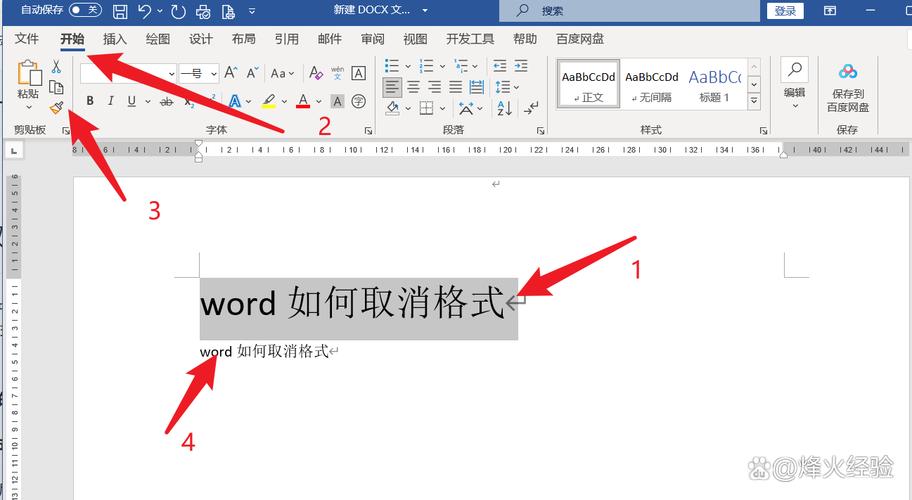The width and height of the screenshot is (912, 500).
Task: Decrease font size with shrink A icon
Action: click(x=252, y=73)
